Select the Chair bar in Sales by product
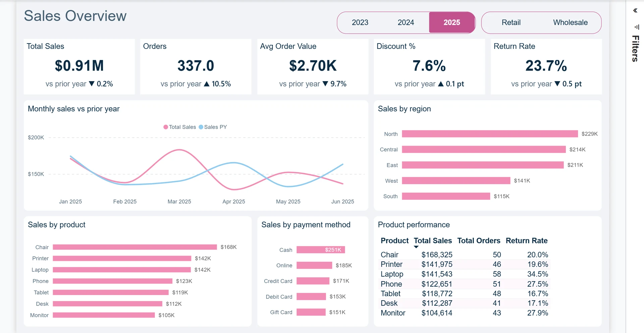Screen dimensions: 644x333 135,247
